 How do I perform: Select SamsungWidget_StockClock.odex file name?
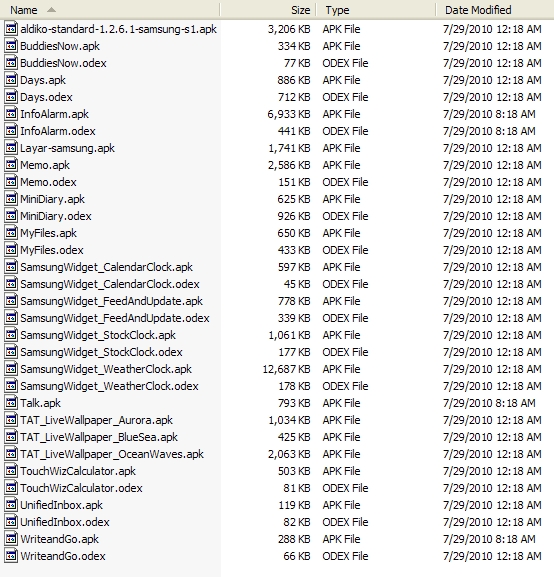[101, 352]
